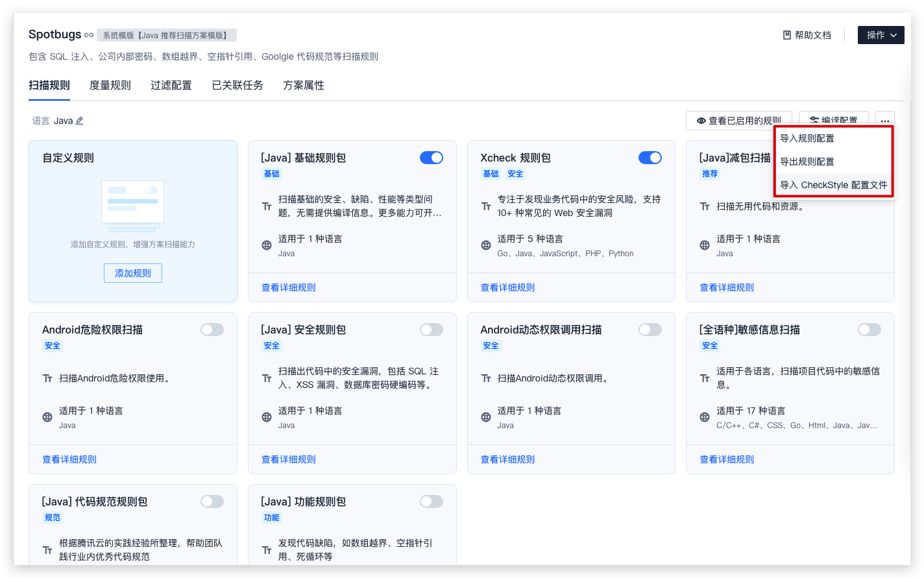Open the 方案属性 tab
The height and width of the screenshot is (578, 924).
tap(304, 85)
